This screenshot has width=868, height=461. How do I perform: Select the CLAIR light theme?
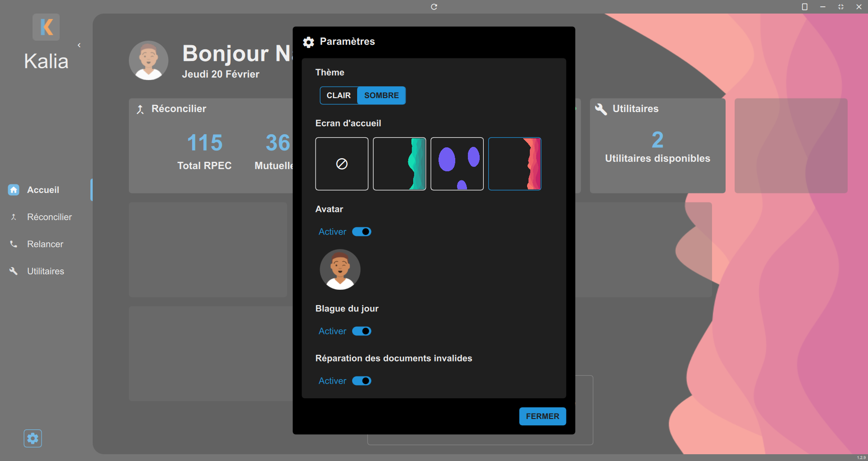(x=339, y=95)
